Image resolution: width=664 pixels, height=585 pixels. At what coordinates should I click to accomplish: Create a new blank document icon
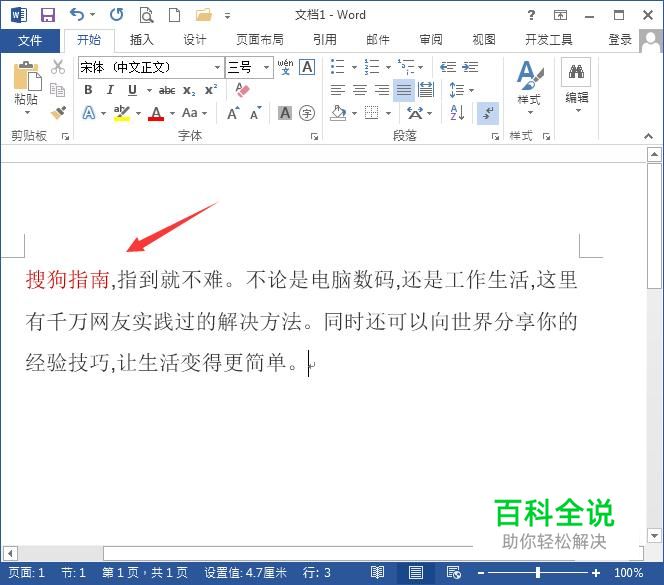tap(174, 15)
